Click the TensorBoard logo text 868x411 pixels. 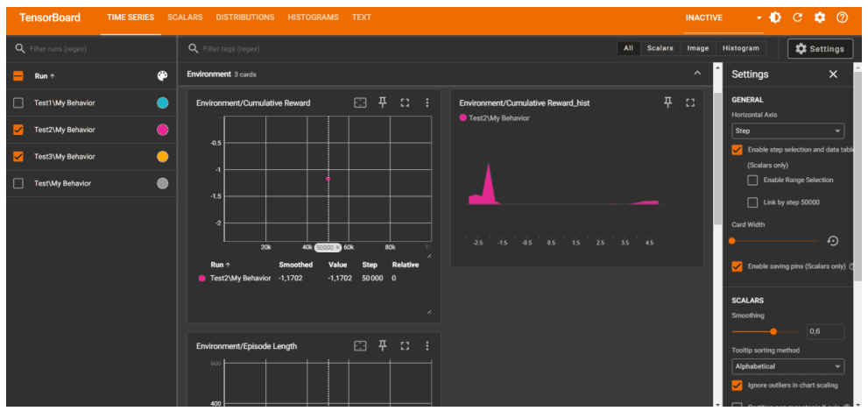click(50, 18)
